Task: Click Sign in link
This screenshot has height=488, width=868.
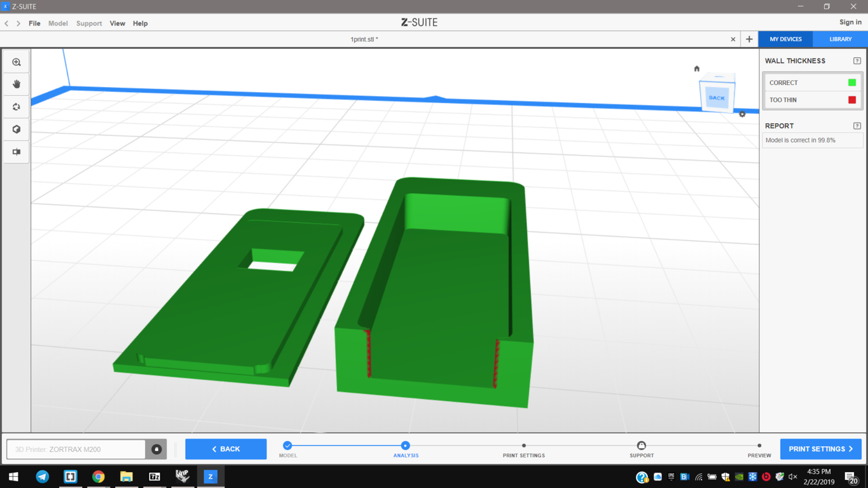Action: pos(850,22)
